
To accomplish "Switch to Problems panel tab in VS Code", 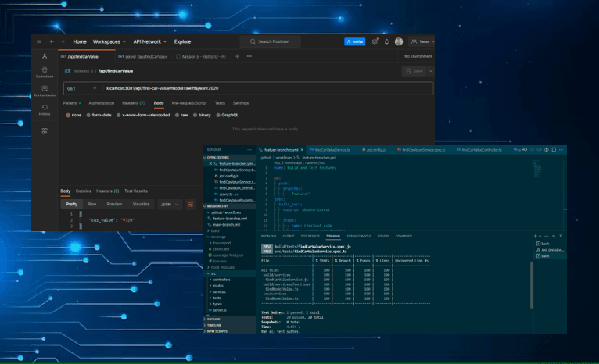I will (x=268, y=236).
